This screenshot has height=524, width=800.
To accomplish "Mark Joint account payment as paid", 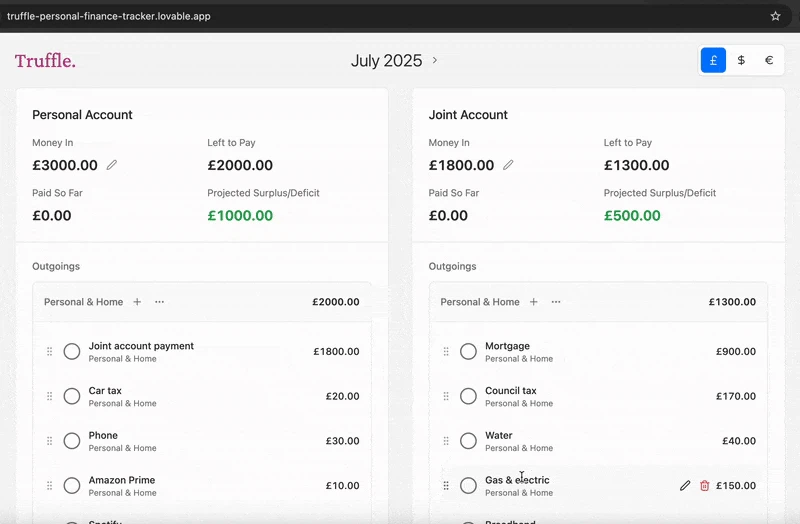I will [x=72, y=352].
